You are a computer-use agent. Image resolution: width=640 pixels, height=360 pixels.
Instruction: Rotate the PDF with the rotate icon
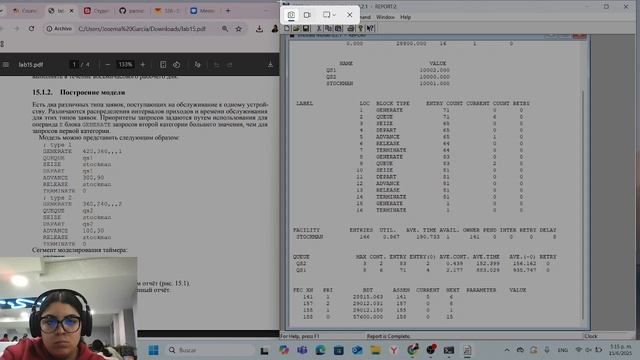(x=177, y=64)
